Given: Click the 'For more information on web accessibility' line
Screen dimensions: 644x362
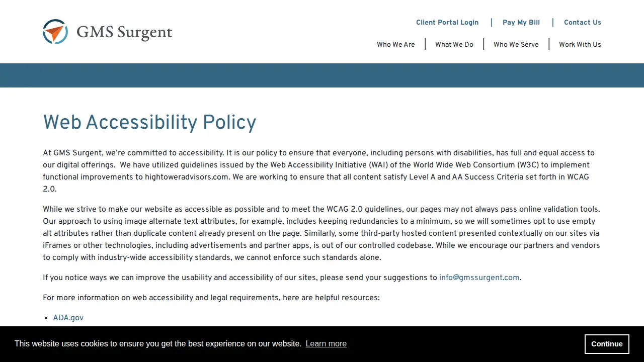Looking at the screenshot, I should click(211, 298).
